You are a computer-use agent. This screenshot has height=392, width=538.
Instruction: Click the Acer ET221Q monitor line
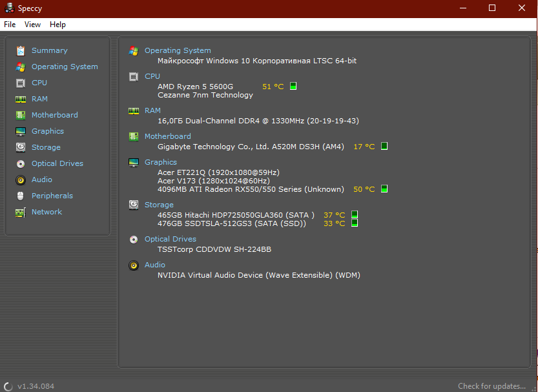[218, 172]
